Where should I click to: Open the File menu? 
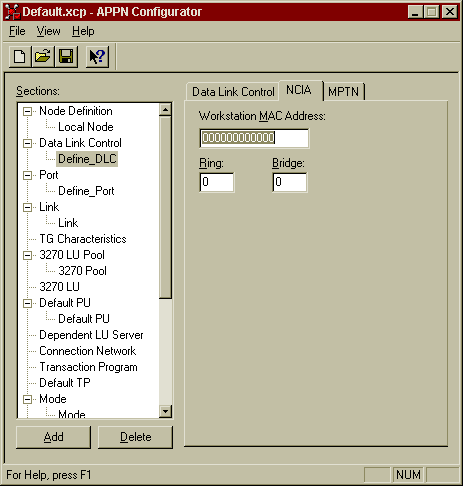pos(17,31)
